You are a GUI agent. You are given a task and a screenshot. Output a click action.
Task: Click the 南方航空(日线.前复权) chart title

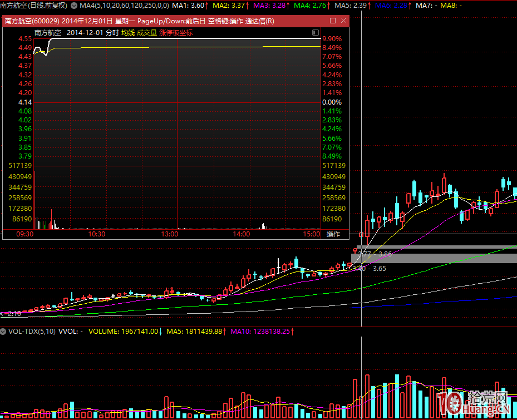click(33, 6)
